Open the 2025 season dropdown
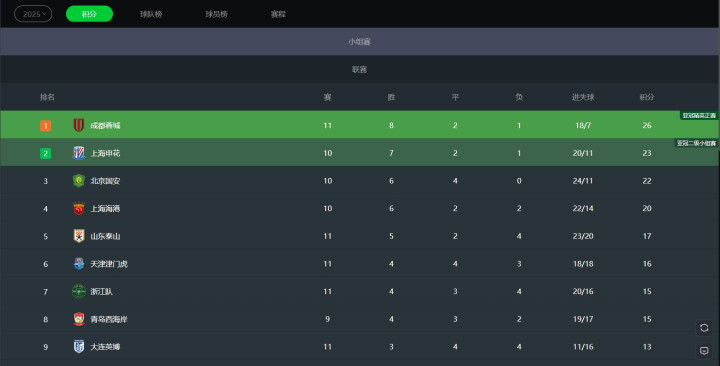 (x=33, y=14)
